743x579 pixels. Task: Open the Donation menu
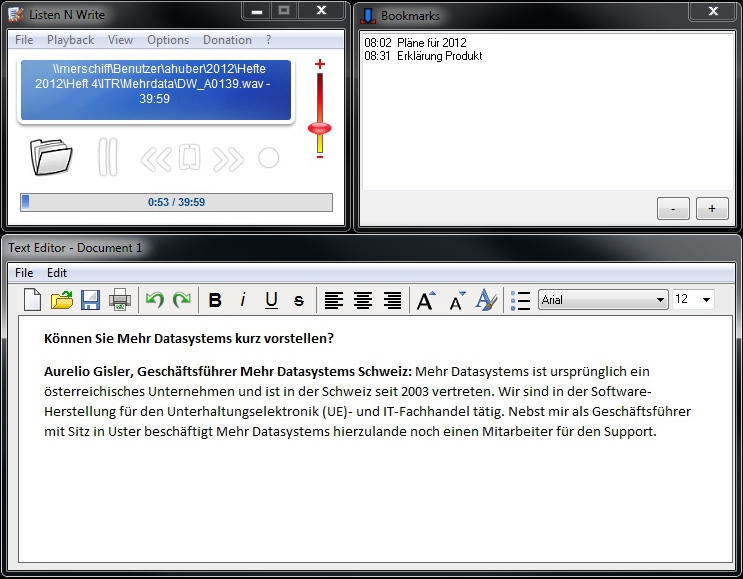(227, 40)
